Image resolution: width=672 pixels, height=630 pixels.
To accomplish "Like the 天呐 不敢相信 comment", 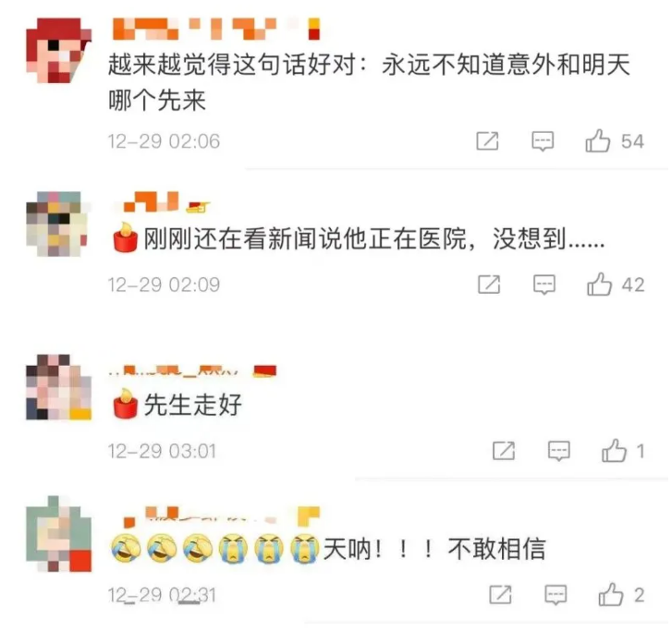I will (x=611, y=595).
